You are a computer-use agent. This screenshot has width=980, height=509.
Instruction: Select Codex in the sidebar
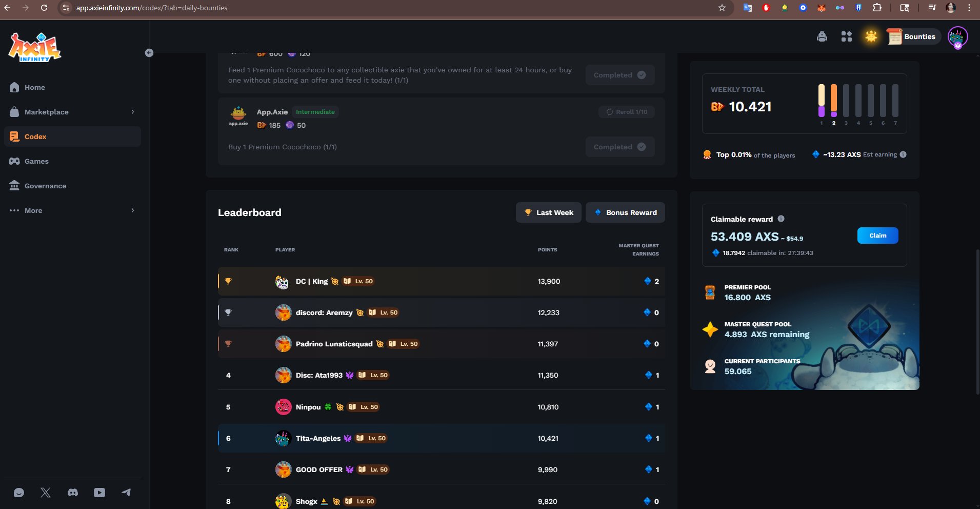(72, 136)
